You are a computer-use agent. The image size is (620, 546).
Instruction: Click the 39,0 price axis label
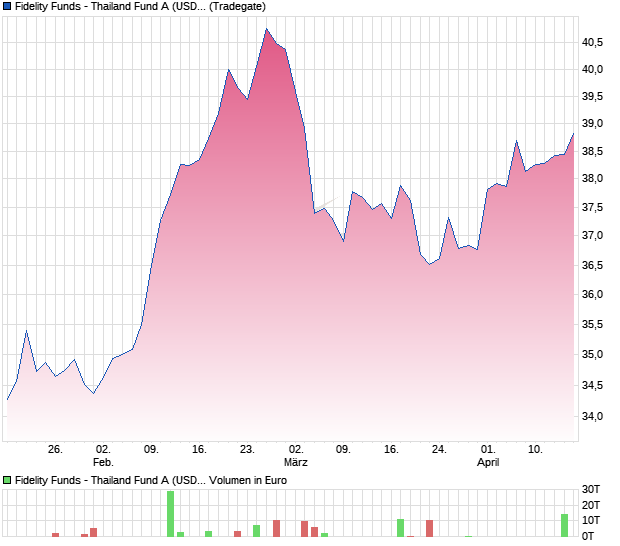coord(592,124)
